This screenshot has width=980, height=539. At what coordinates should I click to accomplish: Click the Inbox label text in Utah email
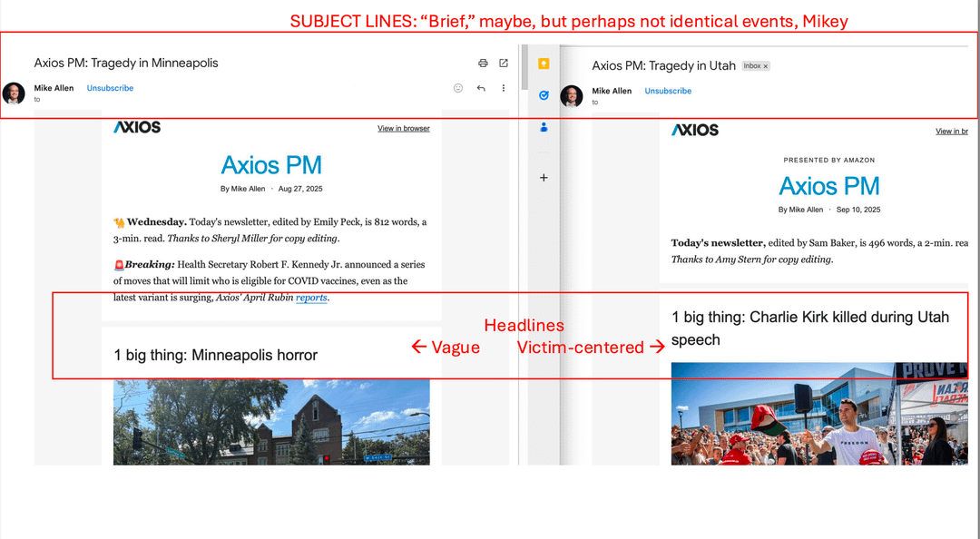[752, 66]
